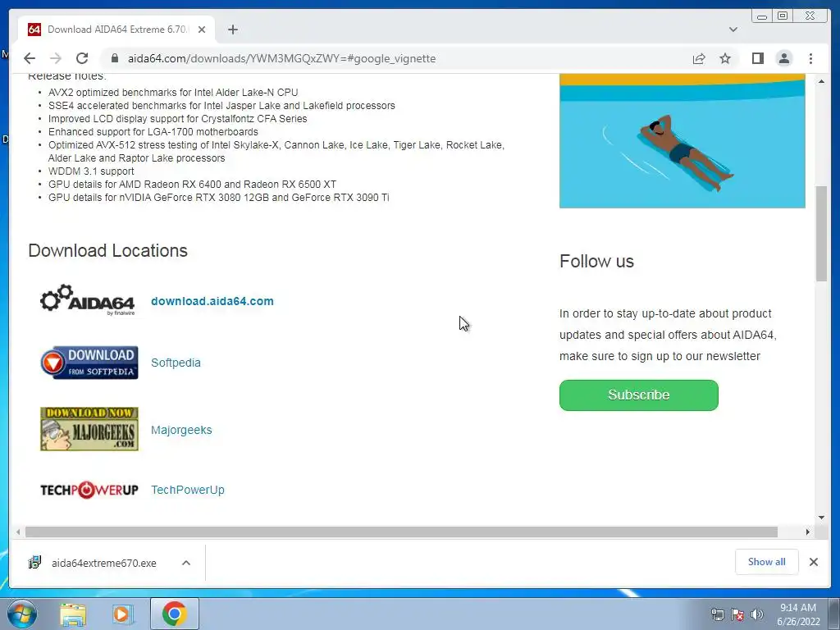The height and width of the screenshot is (630, 840).
Task: Open the downloaded aida64extreme670.exe file
Action: (104, 563)
